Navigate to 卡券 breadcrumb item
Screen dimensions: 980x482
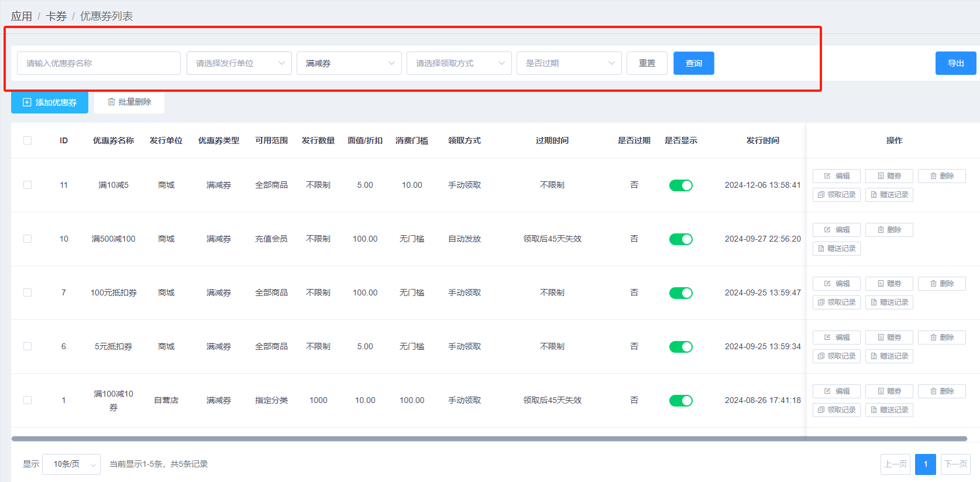56,16
